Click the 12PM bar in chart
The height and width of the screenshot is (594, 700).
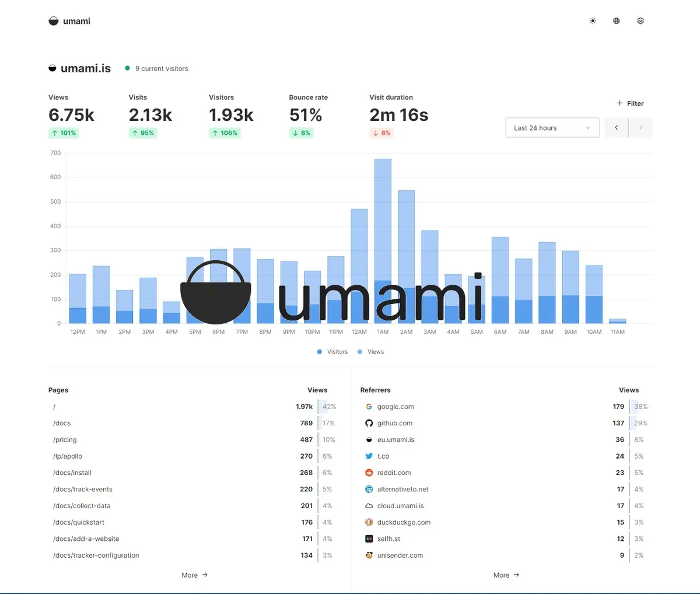coord(78,299)
